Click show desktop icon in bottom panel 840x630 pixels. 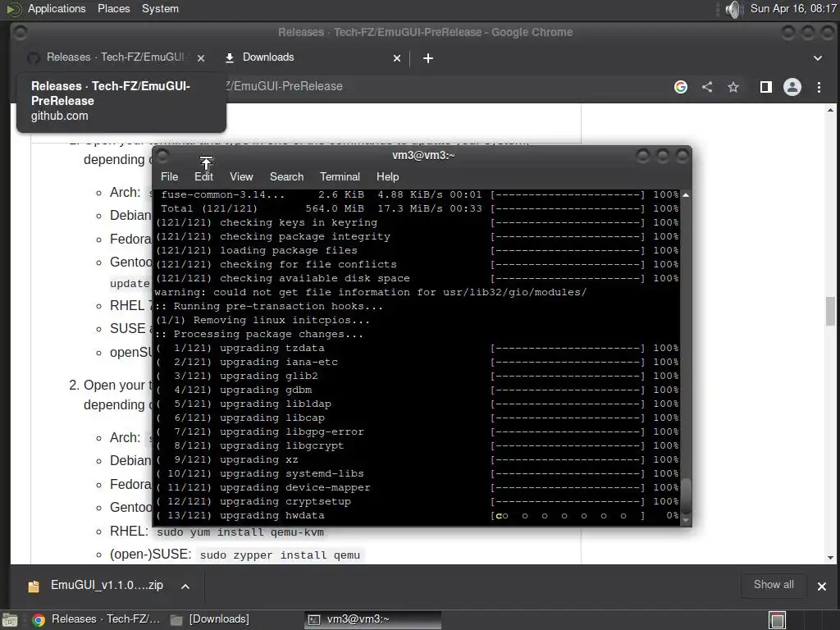10,620
